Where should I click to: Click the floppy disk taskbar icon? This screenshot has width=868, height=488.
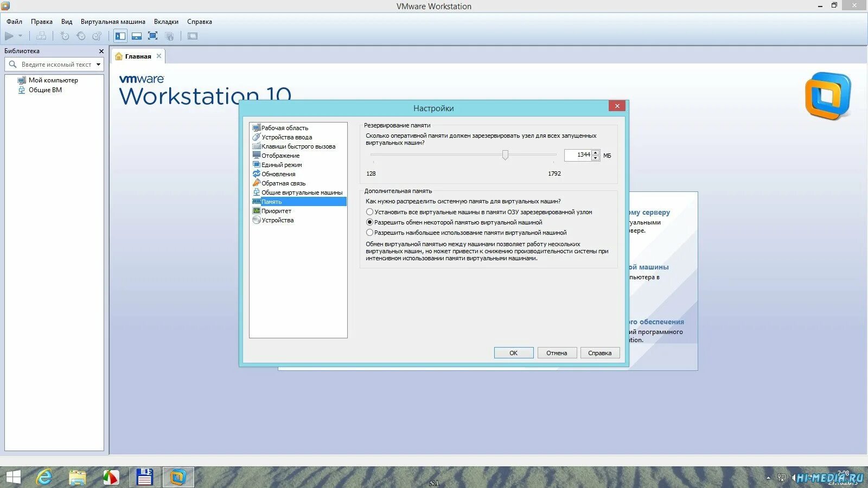(x=144, y=477)
